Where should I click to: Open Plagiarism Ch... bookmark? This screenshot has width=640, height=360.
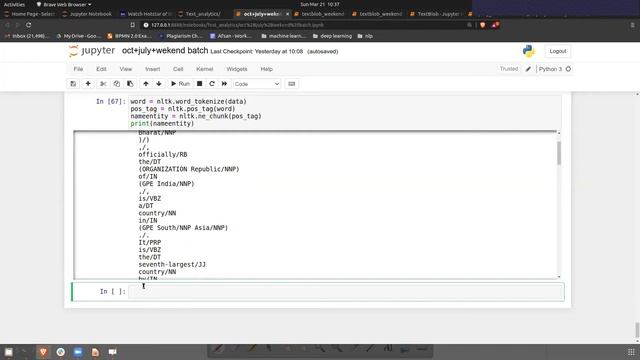pyautogui.click(x=180, y=36)
